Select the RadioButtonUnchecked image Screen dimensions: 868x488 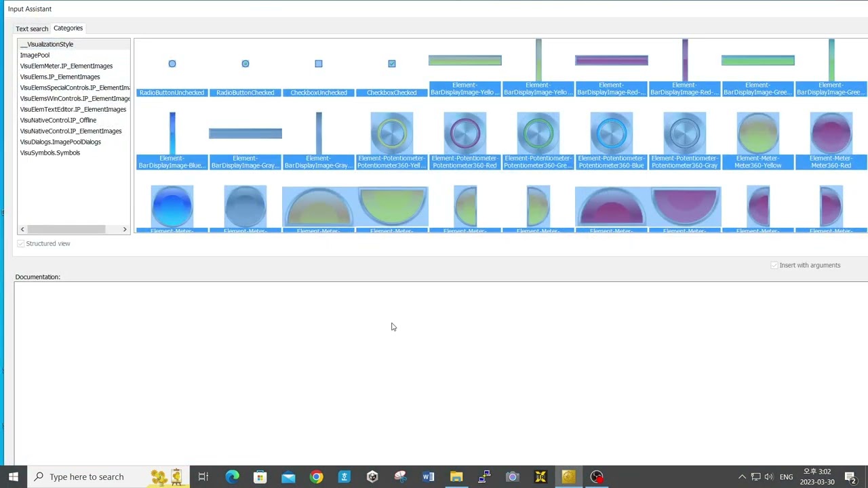[x=172, y=64]
